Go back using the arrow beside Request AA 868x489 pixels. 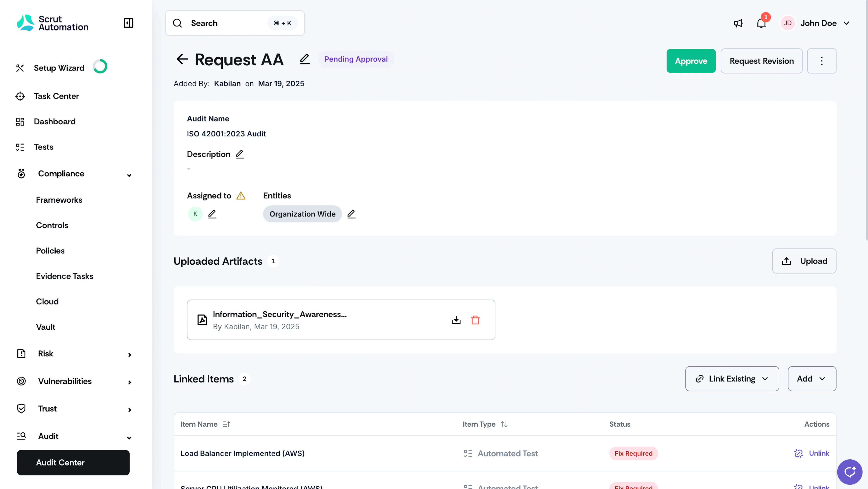[182, 59]
